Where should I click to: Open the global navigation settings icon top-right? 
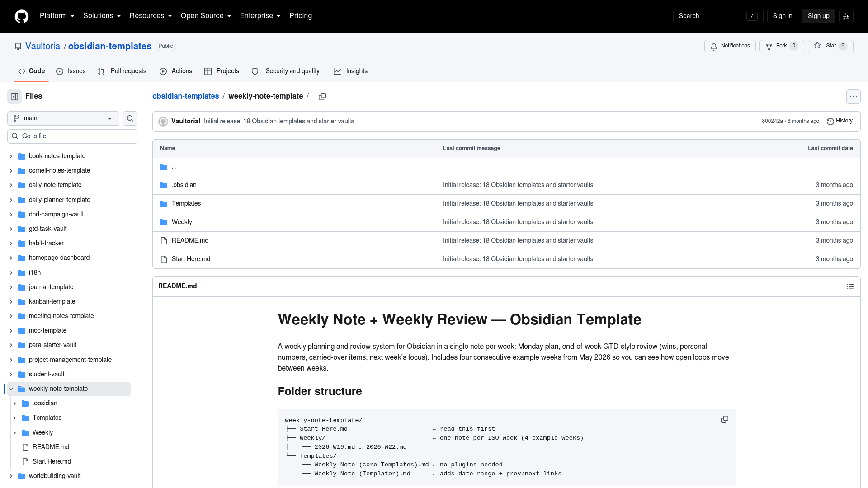[846, 16]
